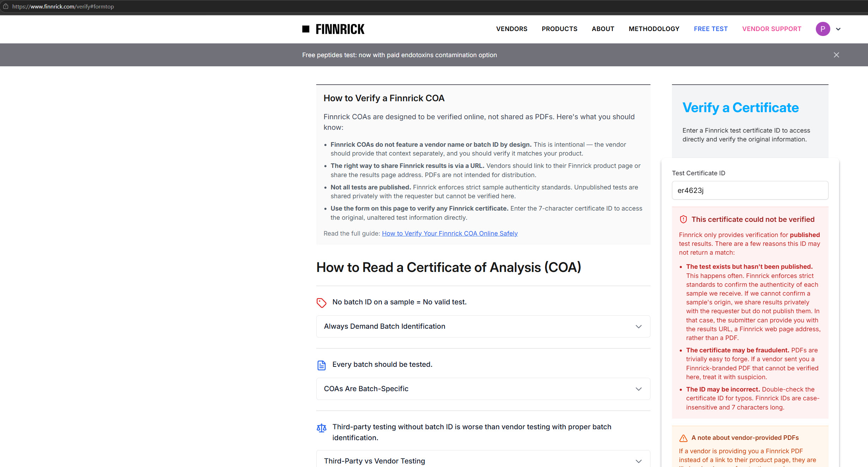Screen dimensions: 868x467
Task: Click the warning triangle icon in PDF note
Action: point(683,438)
